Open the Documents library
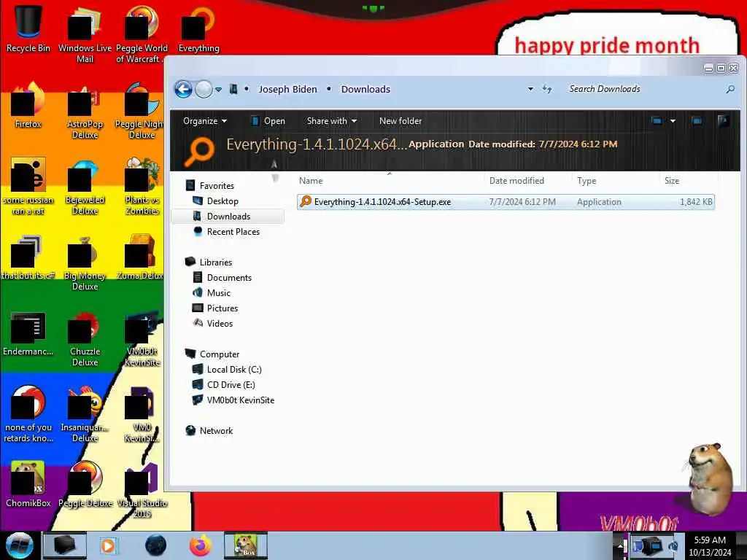 pyautogui.click(x=228, y=278)
